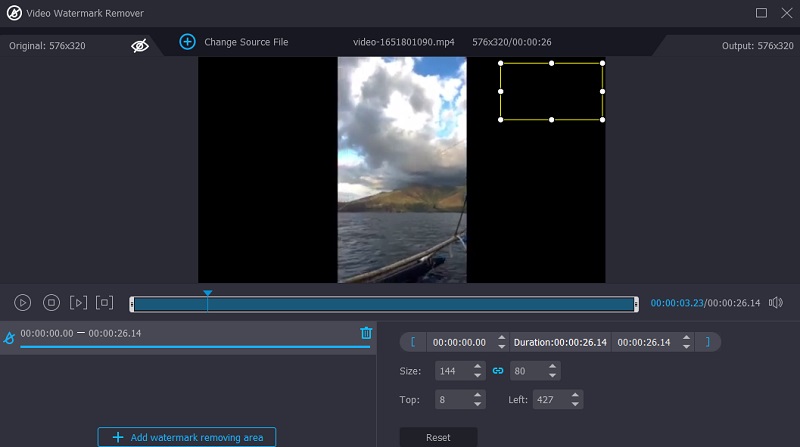Click the Play button
The height and width of the screenshot is (447, 800).
22,302
